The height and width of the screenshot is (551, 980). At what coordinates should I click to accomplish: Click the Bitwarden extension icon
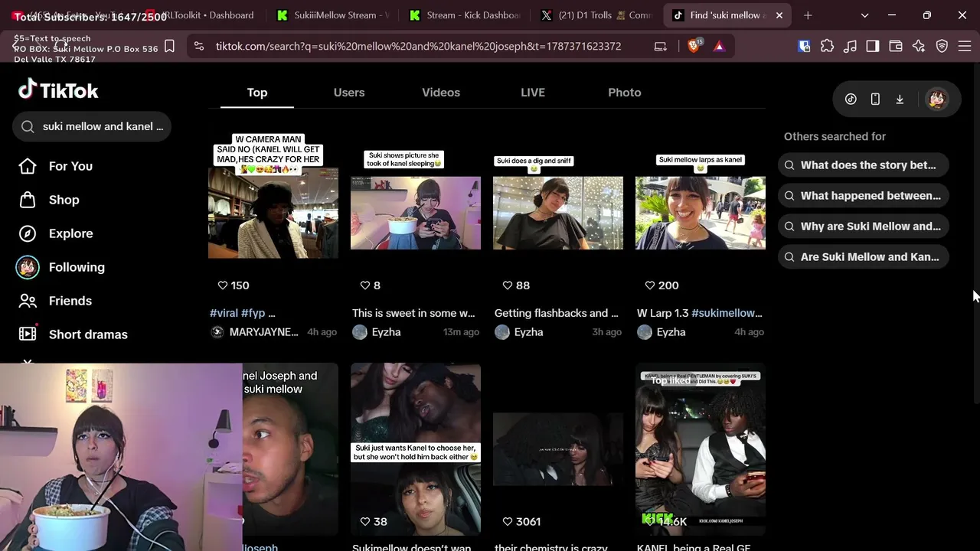[804, 46]
